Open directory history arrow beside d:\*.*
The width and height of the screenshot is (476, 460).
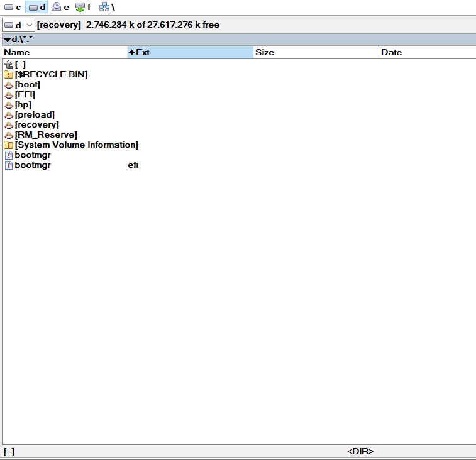pyautogui.click(x=7, y=40)
